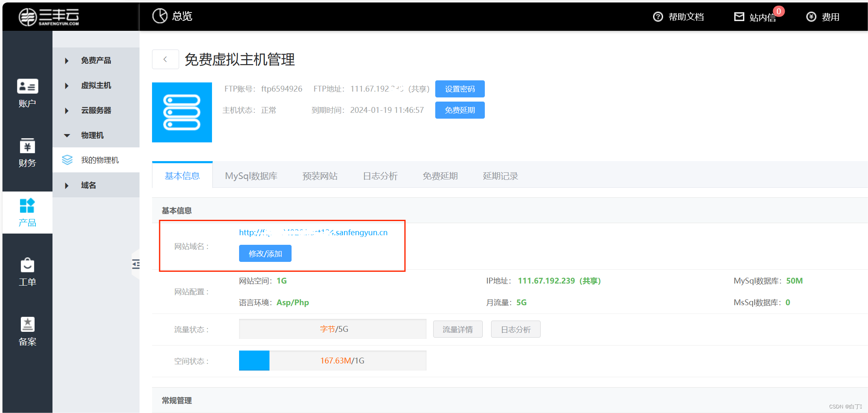
Task: Click the 修改/添加 domain button
Action: 265,254
